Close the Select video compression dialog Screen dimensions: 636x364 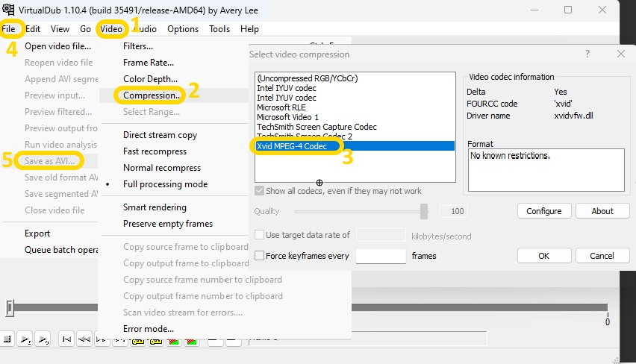pyautogui.click(x=620, y=54)
